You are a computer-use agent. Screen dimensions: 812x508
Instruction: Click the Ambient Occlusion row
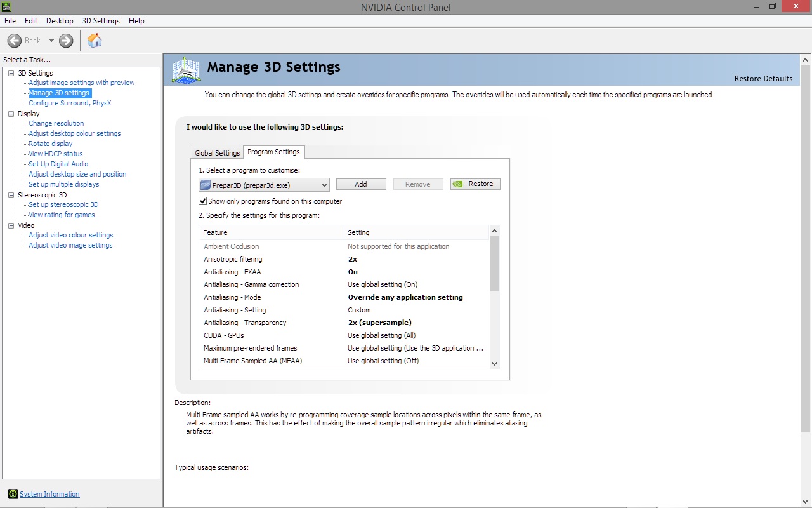(344, 246)
